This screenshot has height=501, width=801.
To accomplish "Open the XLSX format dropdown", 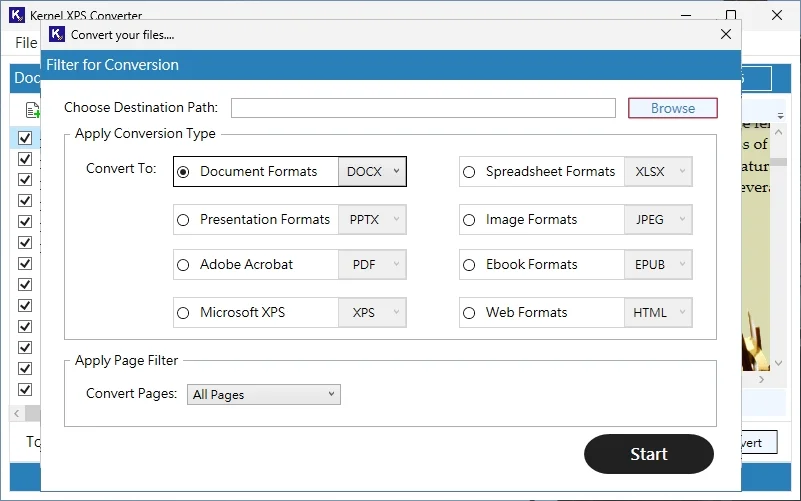I will coord(658,172).
